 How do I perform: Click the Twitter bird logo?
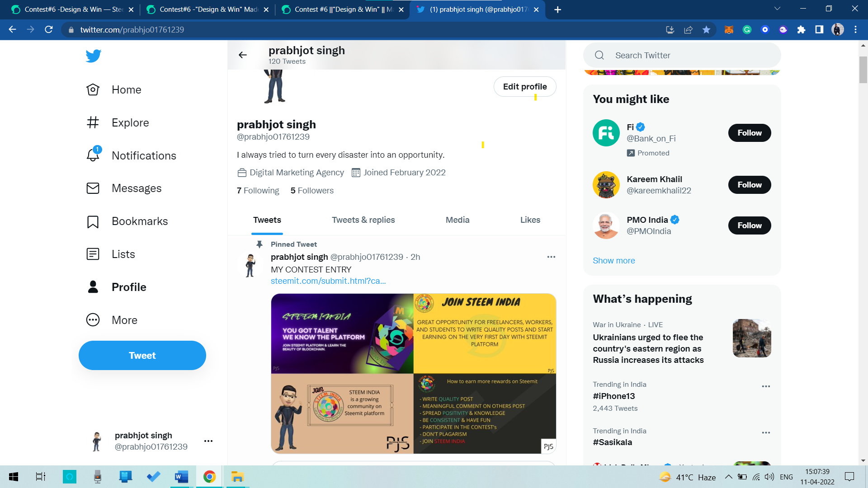pyautogui.click(x=94, y=56)
